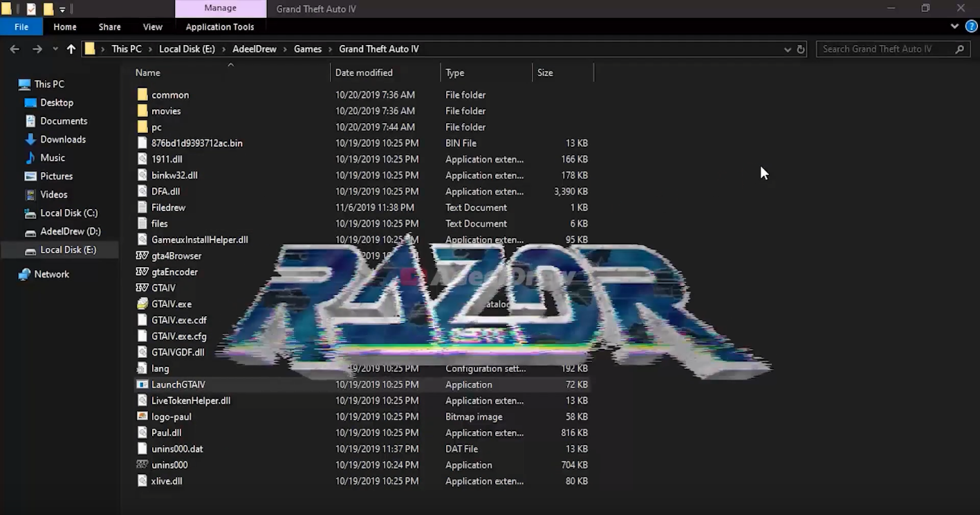Open the chevron after This PC in the address bar
The image size is (980, 515).
tap(151, 49)
